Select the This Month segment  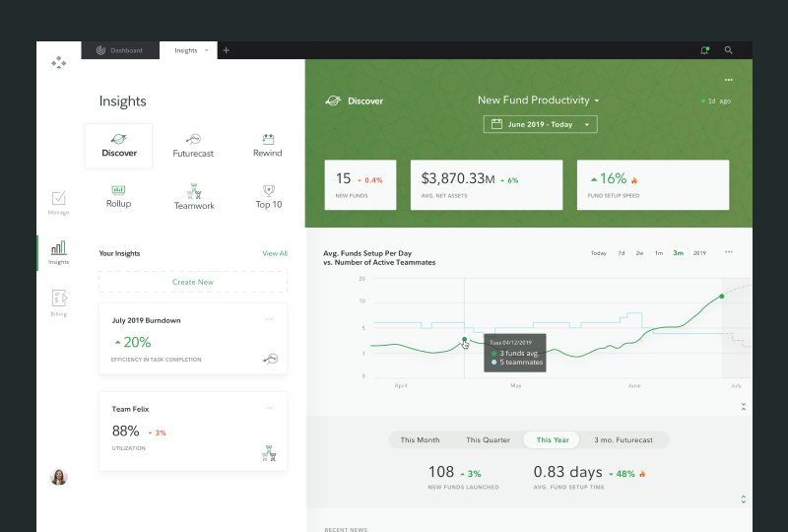click(421, 440)
